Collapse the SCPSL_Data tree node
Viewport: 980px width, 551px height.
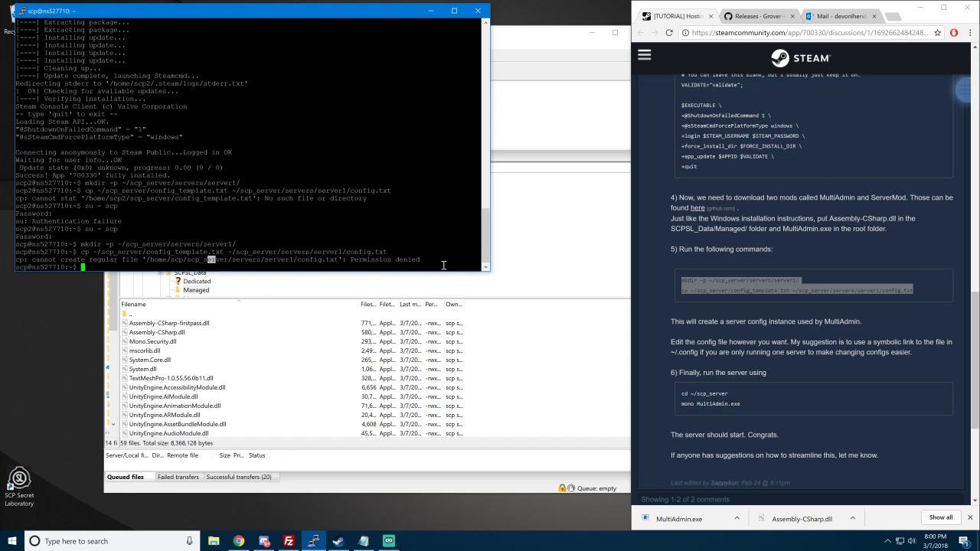161,272
